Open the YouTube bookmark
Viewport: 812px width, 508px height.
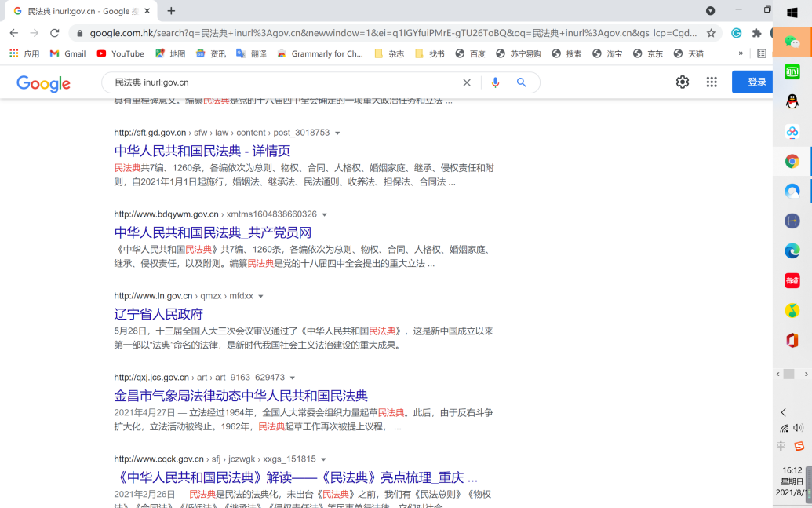pos(121,53)
